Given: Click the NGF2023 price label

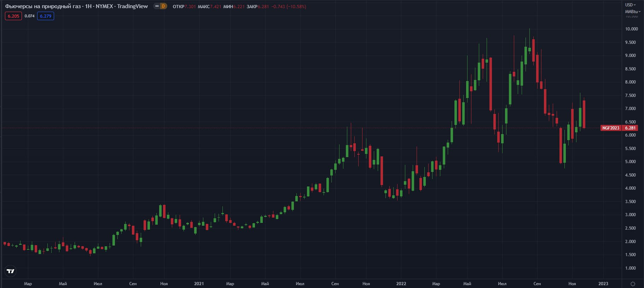Looking at the screenshot, I should pyautogui.click(x=611, y=128).
